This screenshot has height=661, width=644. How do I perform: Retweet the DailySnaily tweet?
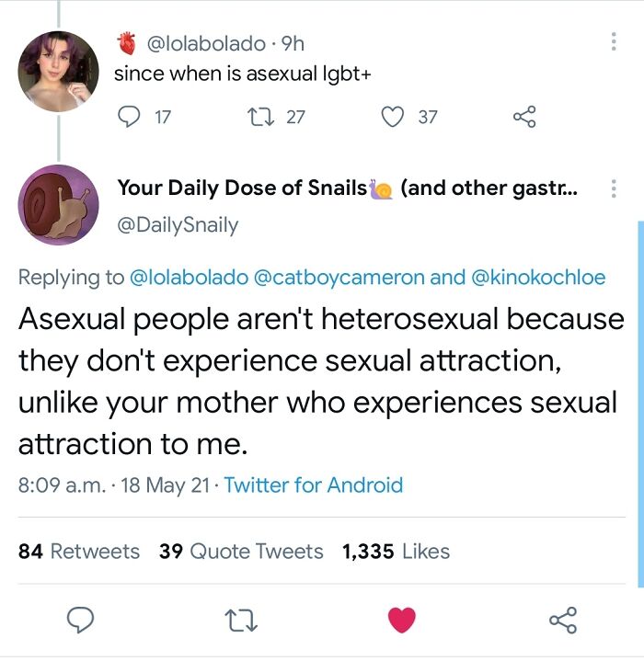[241, 621]
